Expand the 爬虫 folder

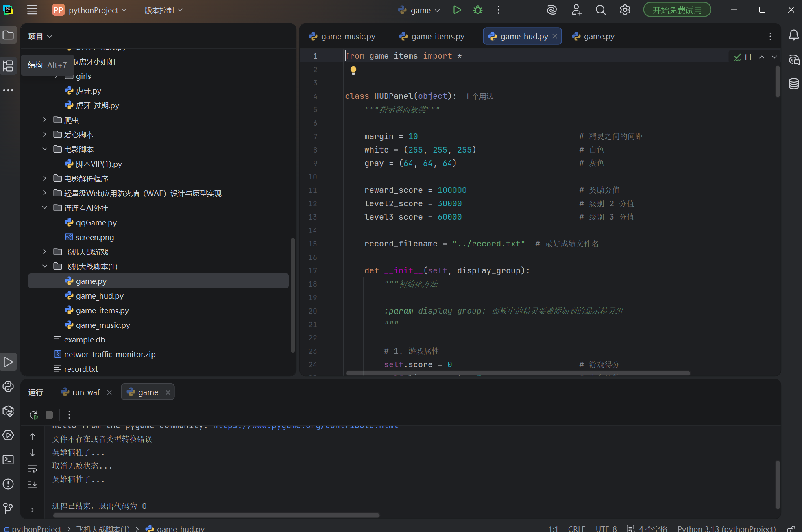(x=45, y=120)
